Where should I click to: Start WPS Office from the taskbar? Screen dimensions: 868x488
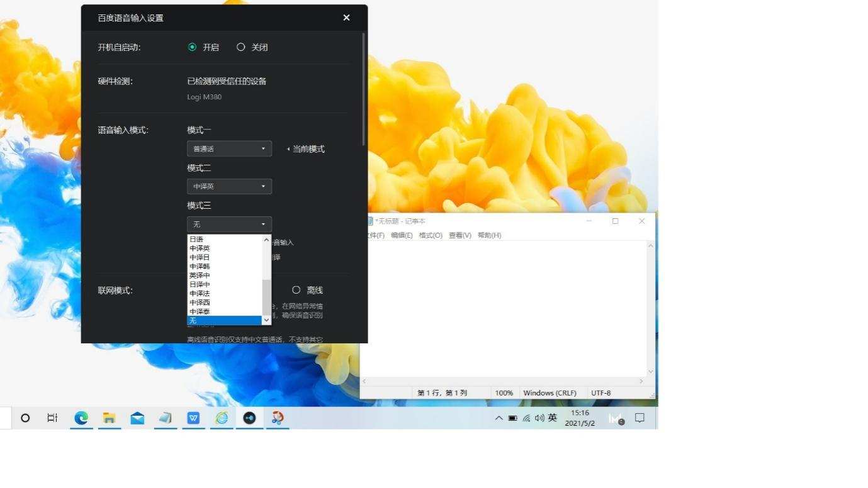pyautogui.click(x=193, y=418)
